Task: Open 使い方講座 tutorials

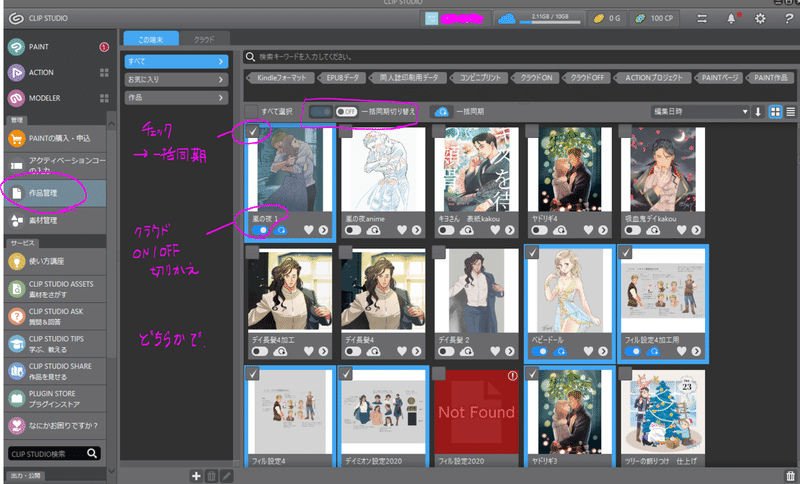Action: click(55, 261)
